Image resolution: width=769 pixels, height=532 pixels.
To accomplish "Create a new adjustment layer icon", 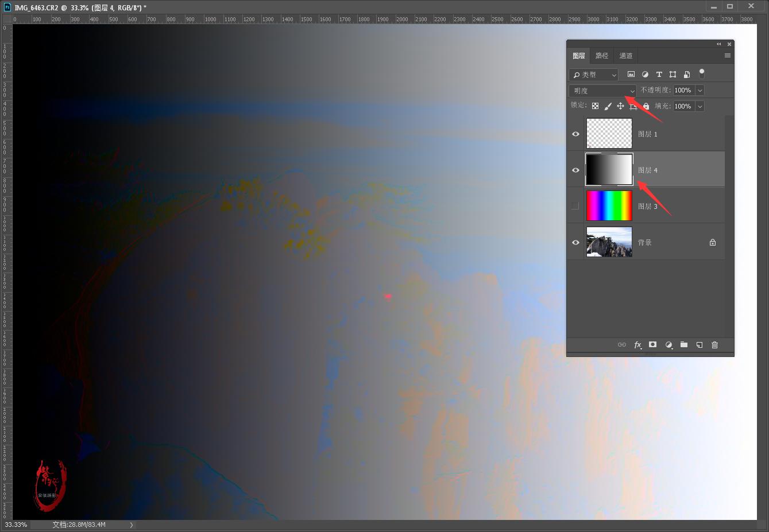I will click(x=668, y=345).
